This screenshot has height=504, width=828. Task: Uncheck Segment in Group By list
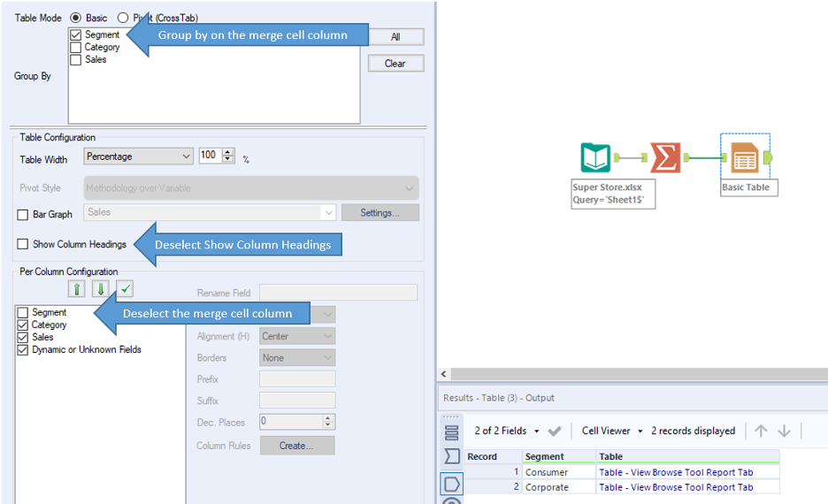pos(75,34)
